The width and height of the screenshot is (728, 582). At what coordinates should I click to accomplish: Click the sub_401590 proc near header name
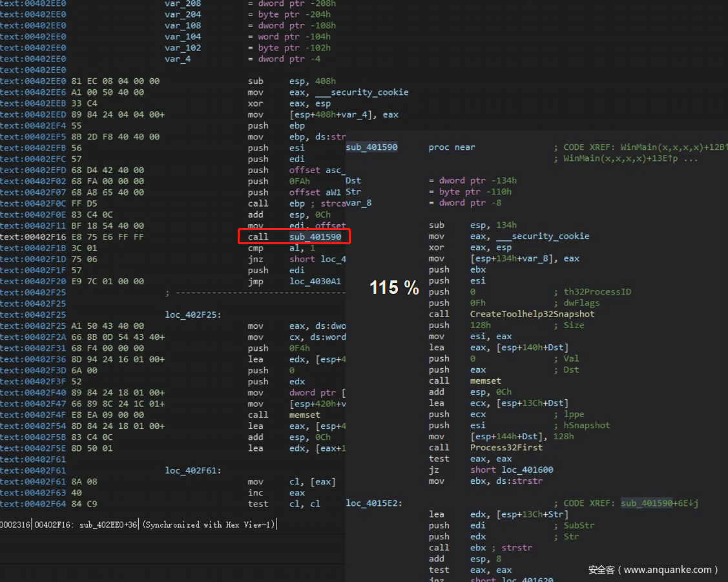tap(371, 147)
